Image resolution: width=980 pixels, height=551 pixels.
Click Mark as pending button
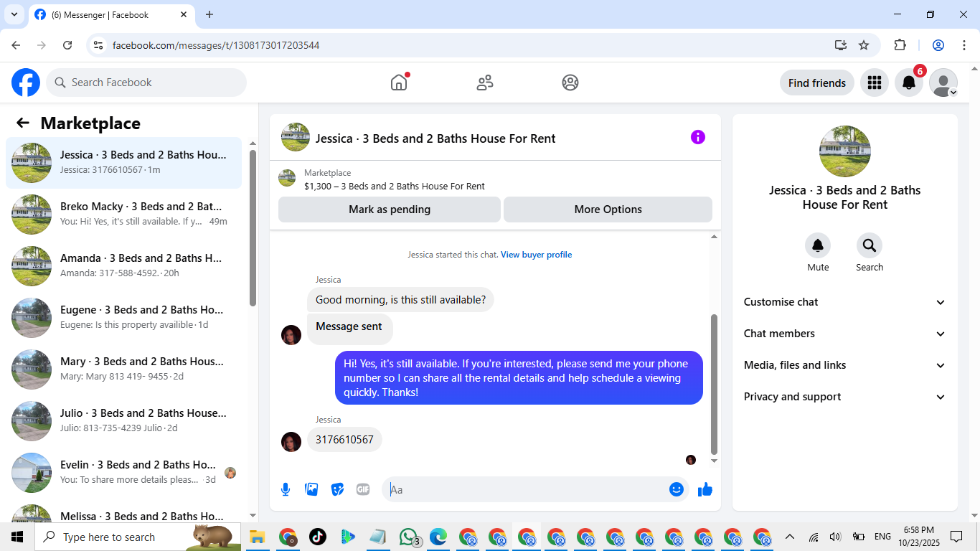(x=390, y=209)
